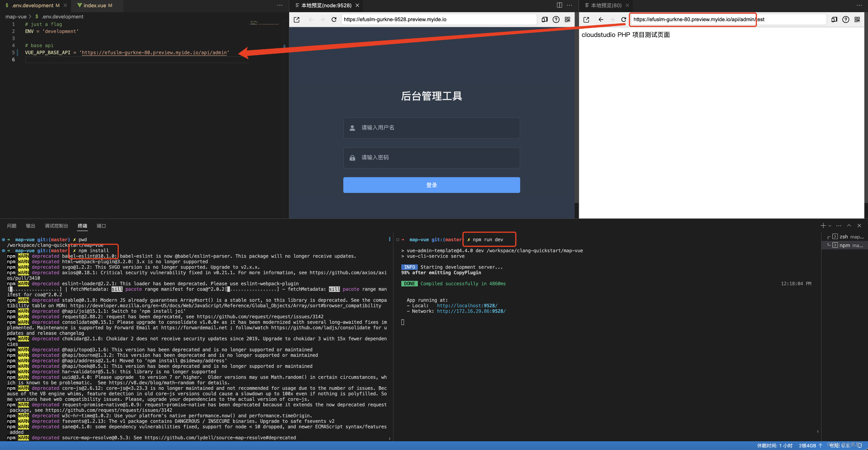Open help in 9528 preview toolbar

(x=556, y=20)
